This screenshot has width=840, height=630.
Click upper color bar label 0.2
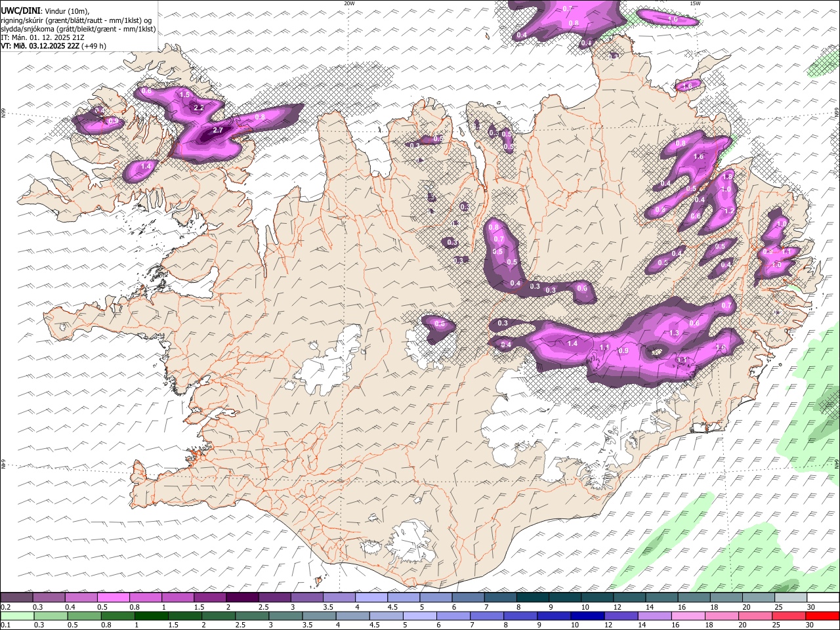(x=5, y=607)
